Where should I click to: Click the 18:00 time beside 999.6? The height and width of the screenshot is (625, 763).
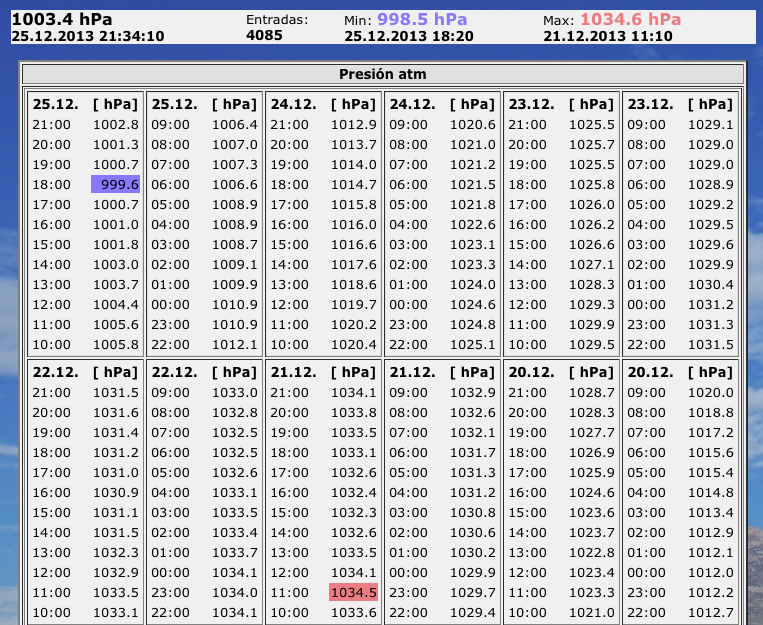[x=52, y=184]
